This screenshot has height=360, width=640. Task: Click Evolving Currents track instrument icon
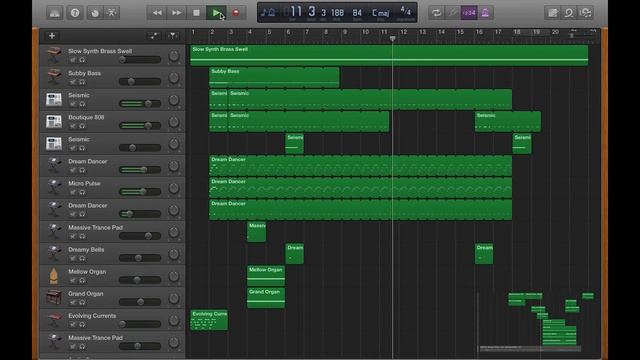(54, 319)
